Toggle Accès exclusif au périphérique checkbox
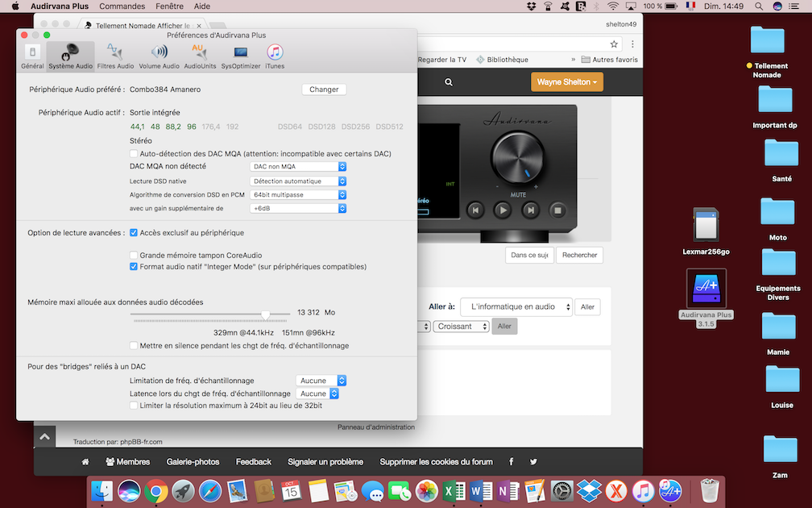The image size is (812, 508). tap(134, 233)
